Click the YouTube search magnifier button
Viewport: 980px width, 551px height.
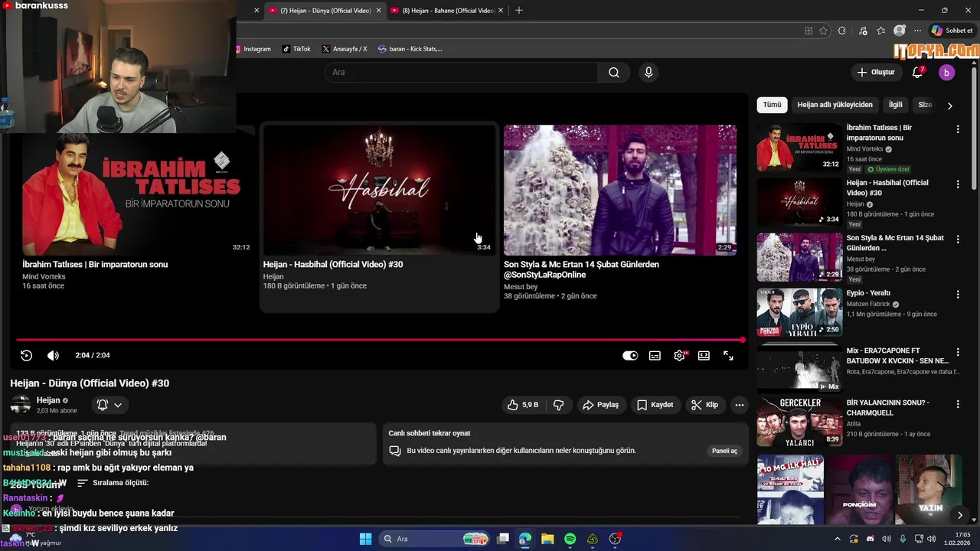click(614, 73)
